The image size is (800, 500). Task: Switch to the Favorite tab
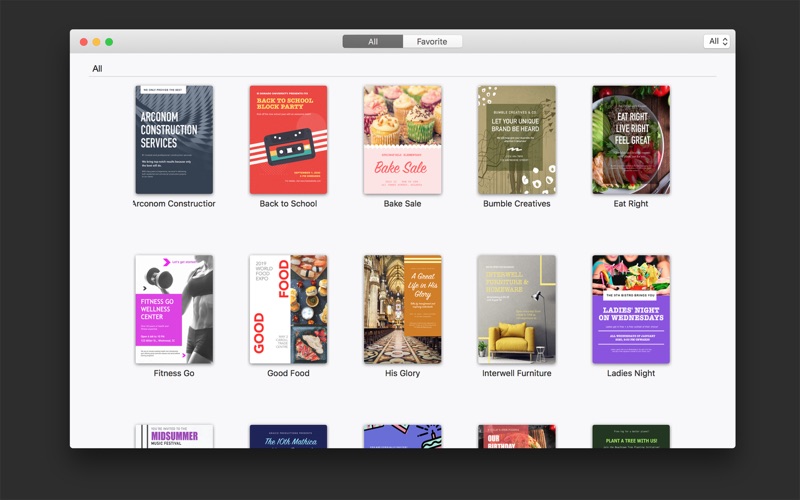[x=432, y=41]
